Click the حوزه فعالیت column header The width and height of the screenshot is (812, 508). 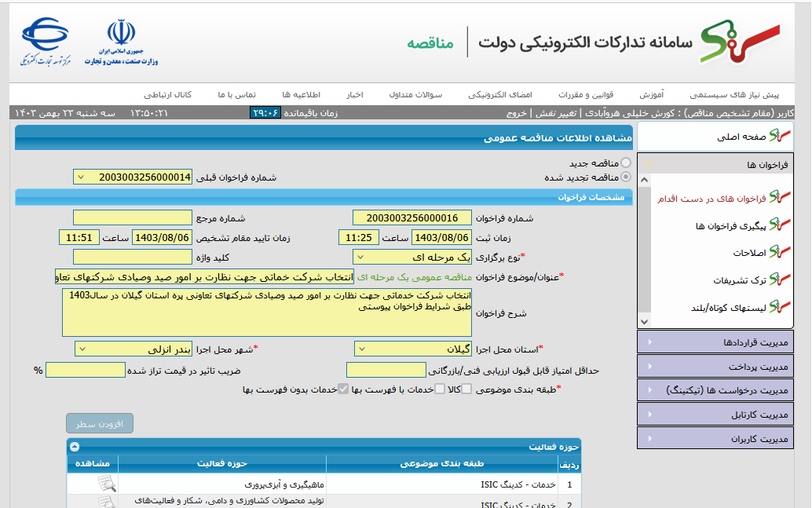222,463
